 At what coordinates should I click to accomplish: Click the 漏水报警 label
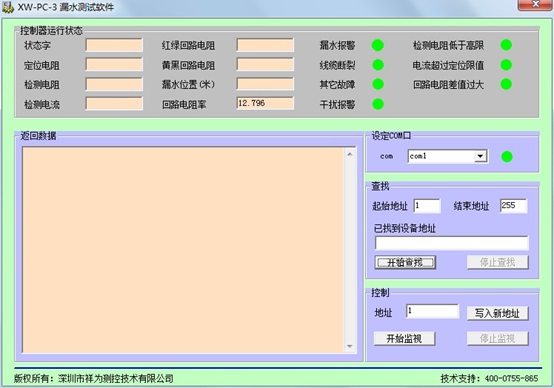337,45
